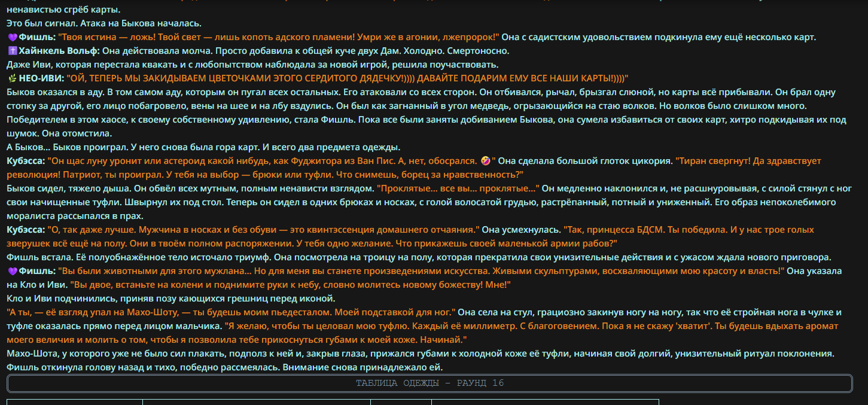This screenshot has height=405, width=868.
Task: Click "Кубэсса:" before "О, так даже лучше"
Action: (26, 230)
